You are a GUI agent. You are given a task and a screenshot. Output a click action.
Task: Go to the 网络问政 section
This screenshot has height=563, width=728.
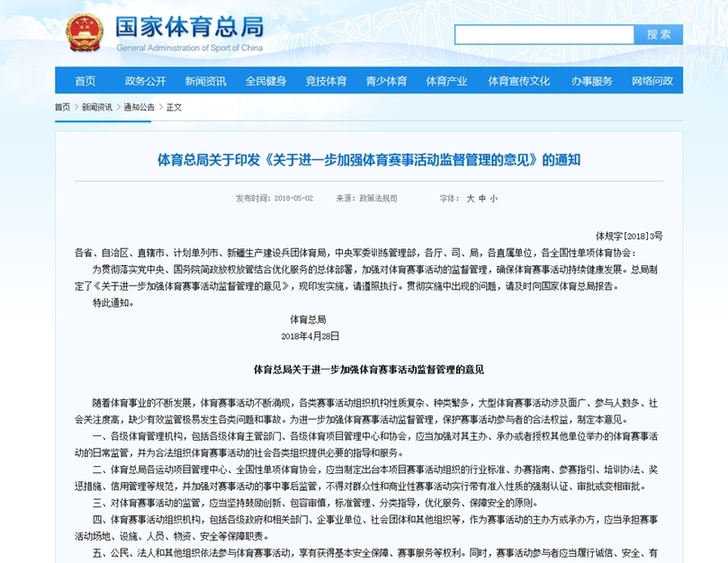(x=652, y=81)
